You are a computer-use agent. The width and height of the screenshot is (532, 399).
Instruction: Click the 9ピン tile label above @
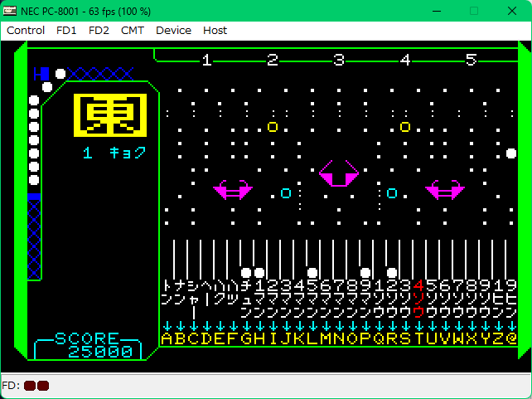coord(511,299)
